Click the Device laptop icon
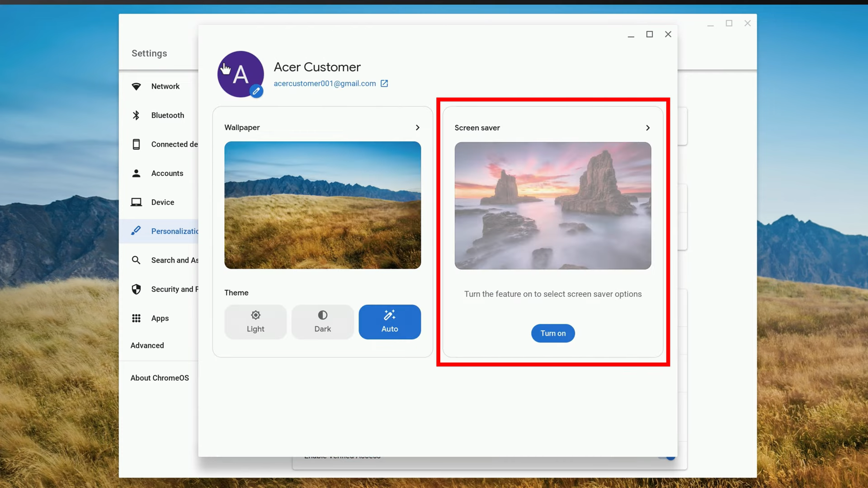The width and height of the screenshot is (868, 488). 137,202
